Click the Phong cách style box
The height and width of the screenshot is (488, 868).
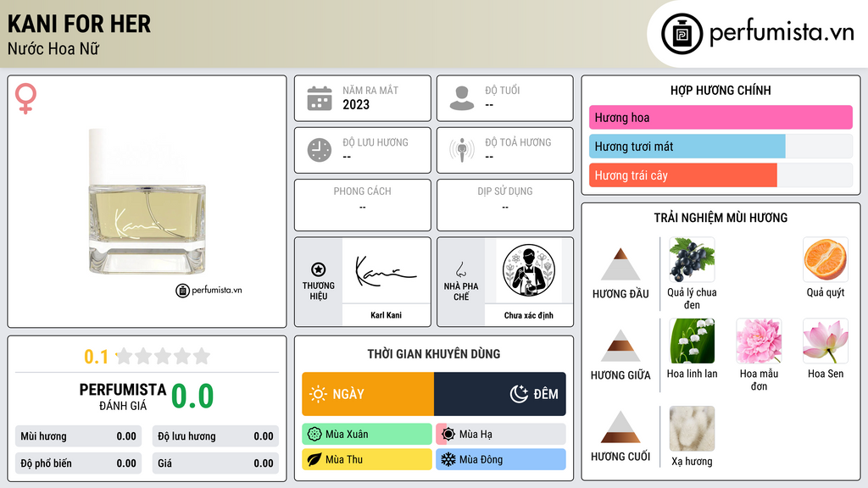(x=363, y=205)
